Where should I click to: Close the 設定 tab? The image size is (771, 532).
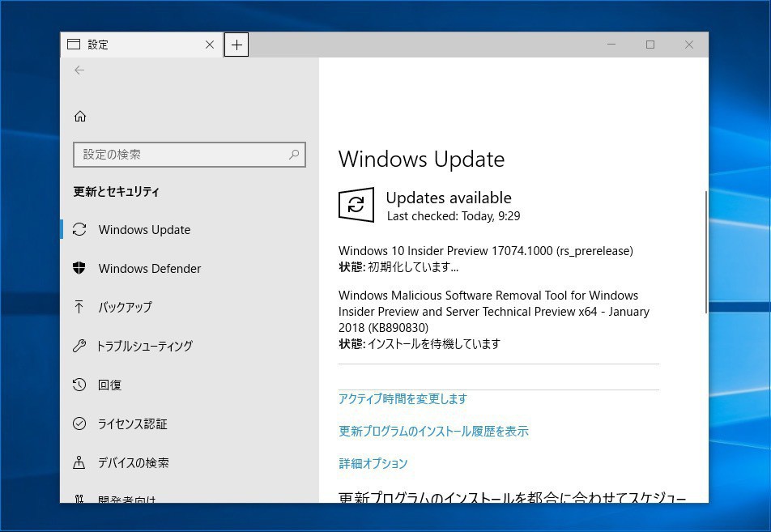210,45
